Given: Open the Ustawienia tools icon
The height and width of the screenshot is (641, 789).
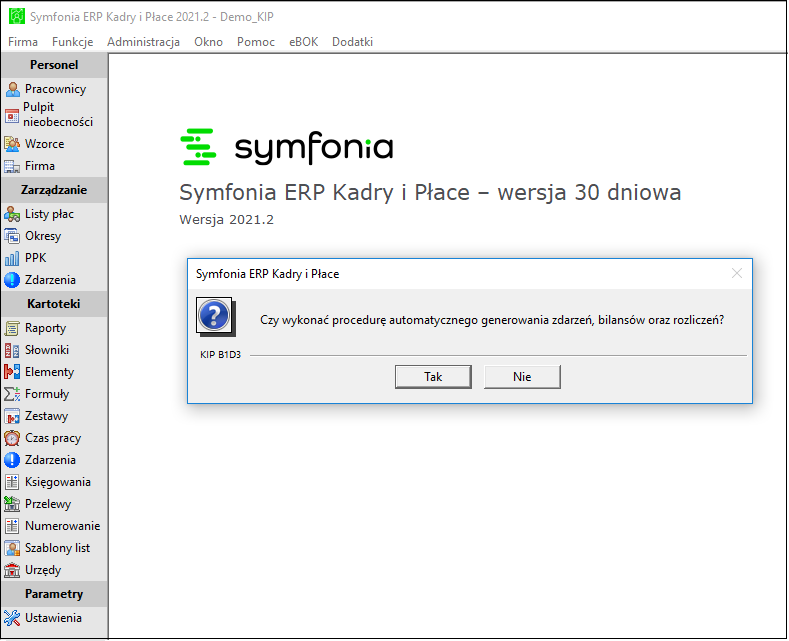Looking at the screenshot, I should [x=12, y=618].
